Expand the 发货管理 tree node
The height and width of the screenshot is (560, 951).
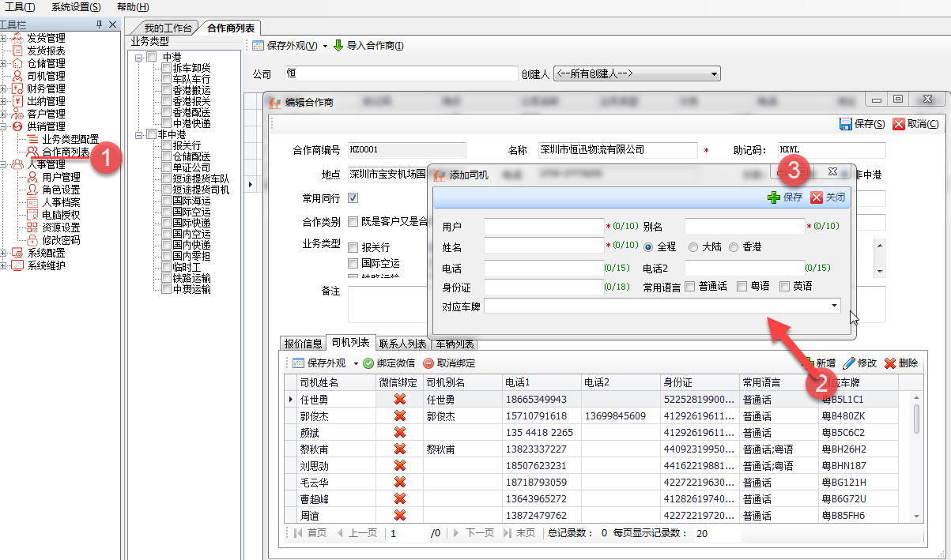[4, 38]
